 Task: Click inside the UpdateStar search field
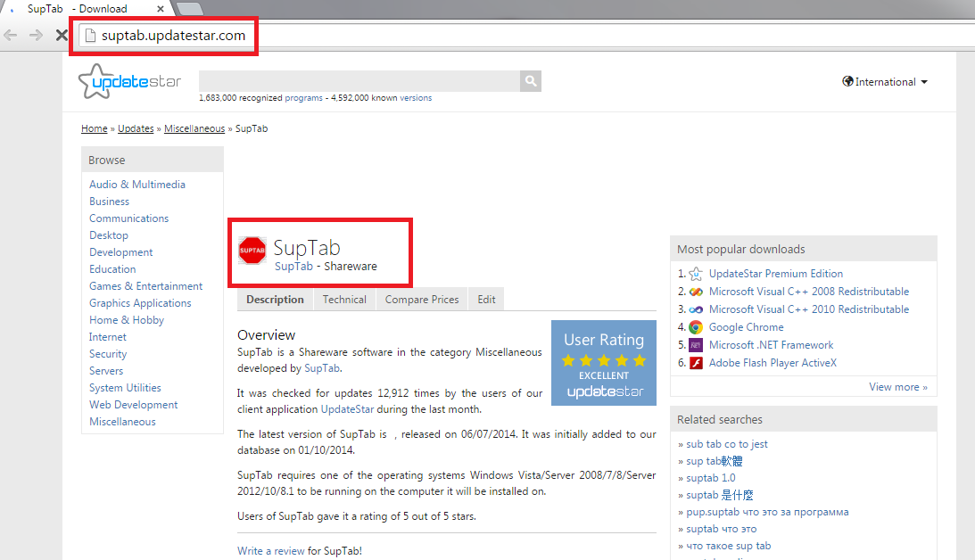pos(359,81)
